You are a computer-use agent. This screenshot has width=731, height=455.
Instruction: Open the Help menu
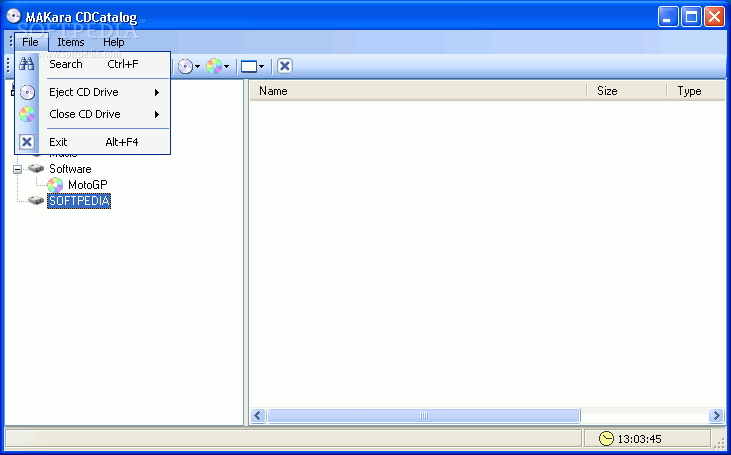pyautogui.click(x=114, y=42)
